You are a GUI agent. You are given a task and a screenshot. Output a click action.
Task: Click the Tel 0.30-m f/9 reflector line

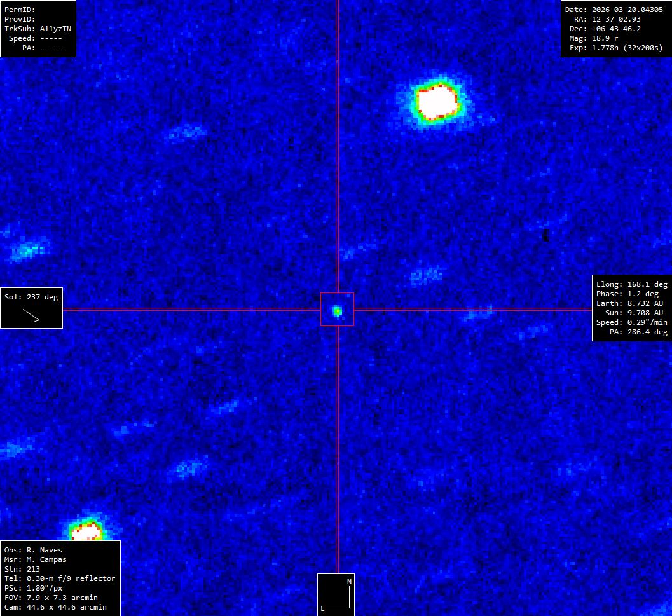click(x=60, y=578)
